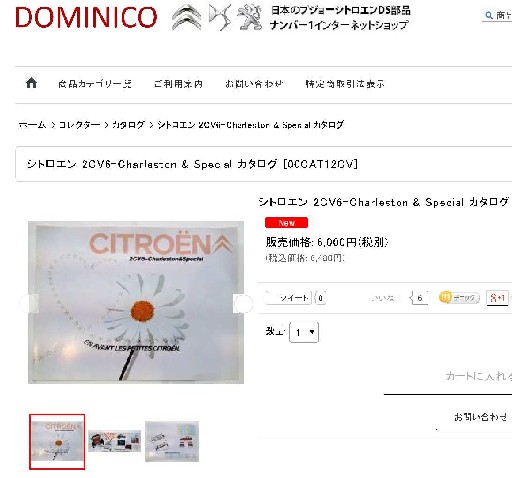Click the Google +1 share icon
This screenshot has height=478, width=512.
[497, 297]
